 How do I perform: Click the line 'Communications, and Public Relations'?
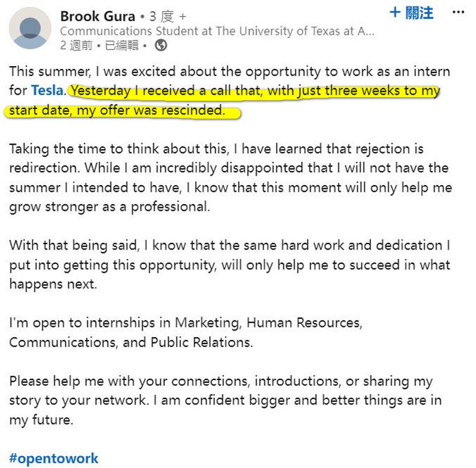pos(131,342)
